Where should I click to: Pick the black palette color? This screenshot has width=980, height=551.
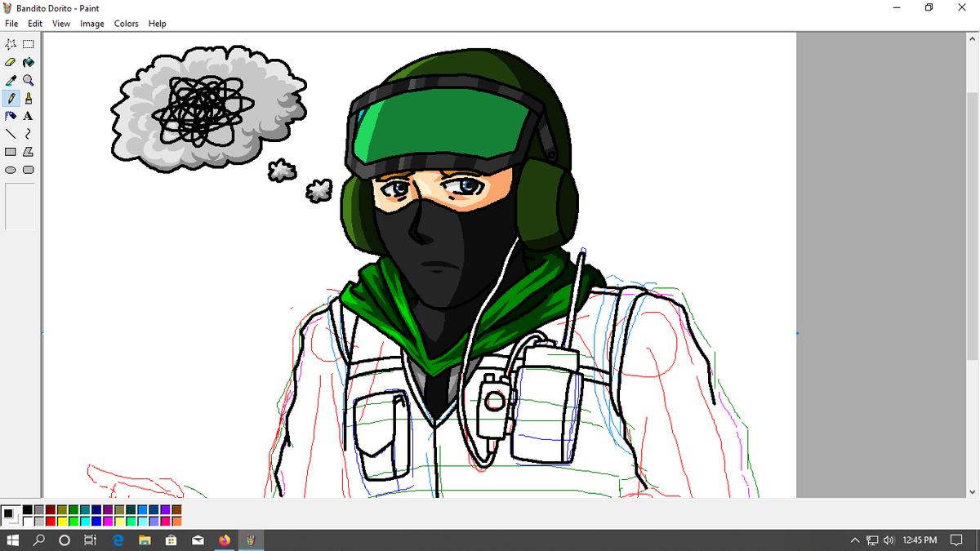coord(28,509)
